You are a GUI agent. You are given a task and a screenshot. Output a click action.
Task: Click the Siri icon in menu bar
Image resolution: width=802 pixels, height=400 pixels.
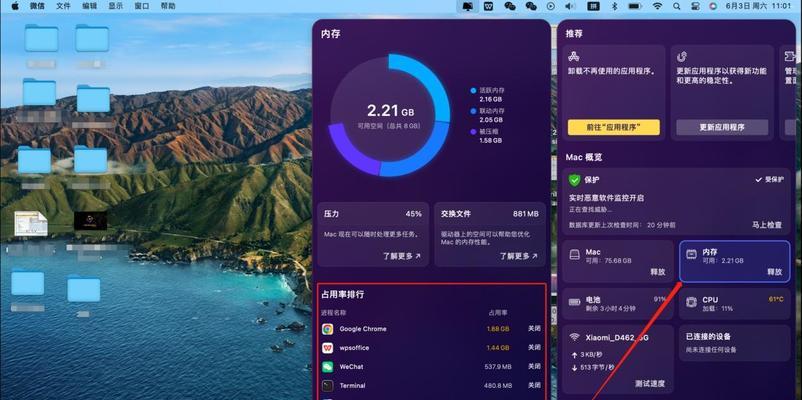coord(713,6)
